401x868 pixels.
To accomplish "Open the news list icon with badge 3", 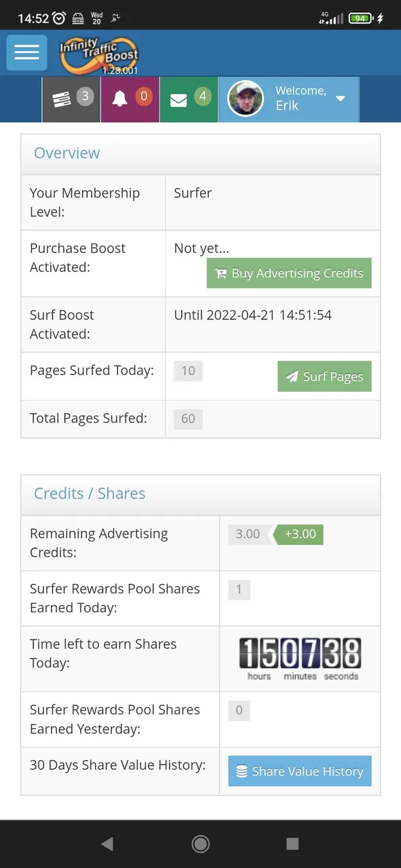I will 71,99.
